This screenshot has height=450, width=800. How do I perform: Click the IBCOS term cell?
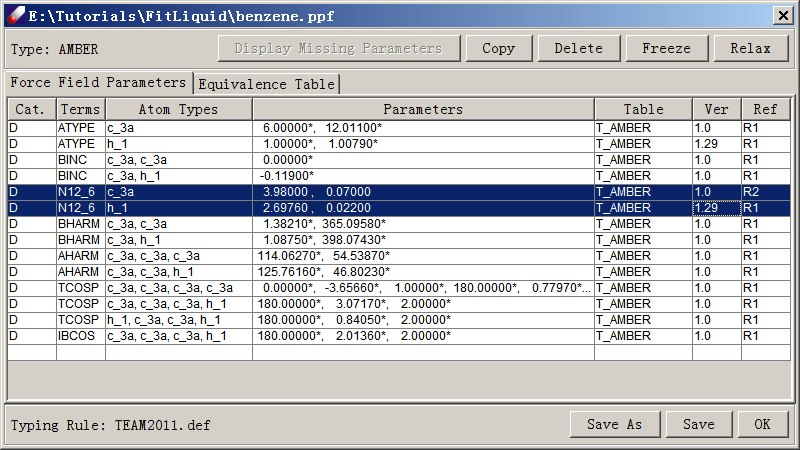point(81,336)
